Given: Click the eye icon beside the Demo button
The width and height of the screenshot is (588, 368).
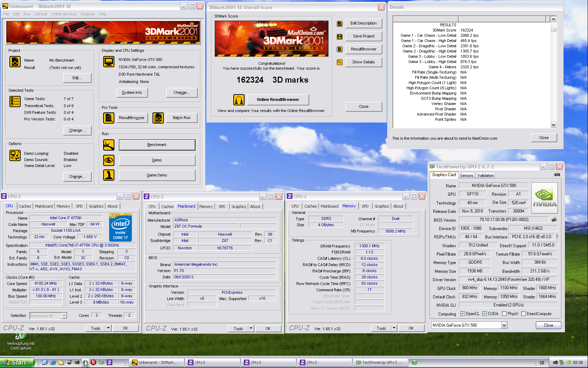Looking at the screenshot, I should click(109, 160).
